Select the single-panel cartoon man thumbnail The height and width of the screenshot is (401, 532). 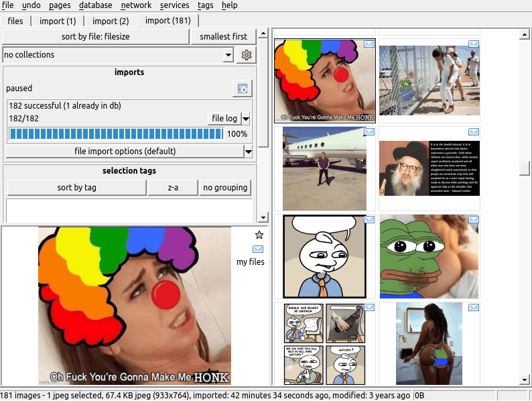(325, 256)
